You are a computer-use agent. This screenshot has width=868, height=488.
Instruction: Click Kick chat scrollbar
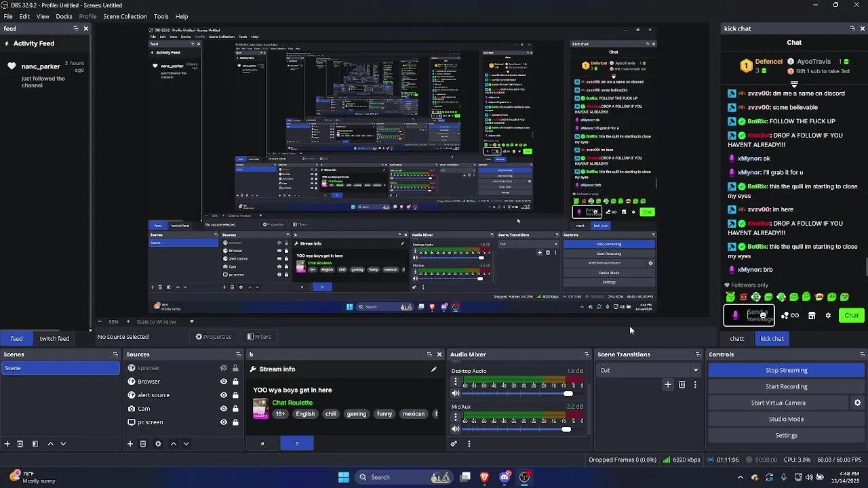(x=866, y=267)
